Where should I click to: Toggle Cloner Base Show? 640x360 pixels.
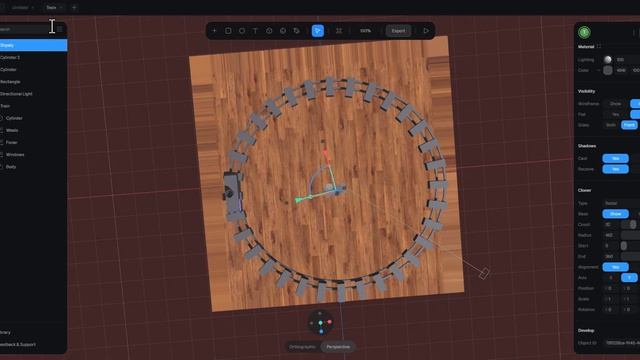616,214
